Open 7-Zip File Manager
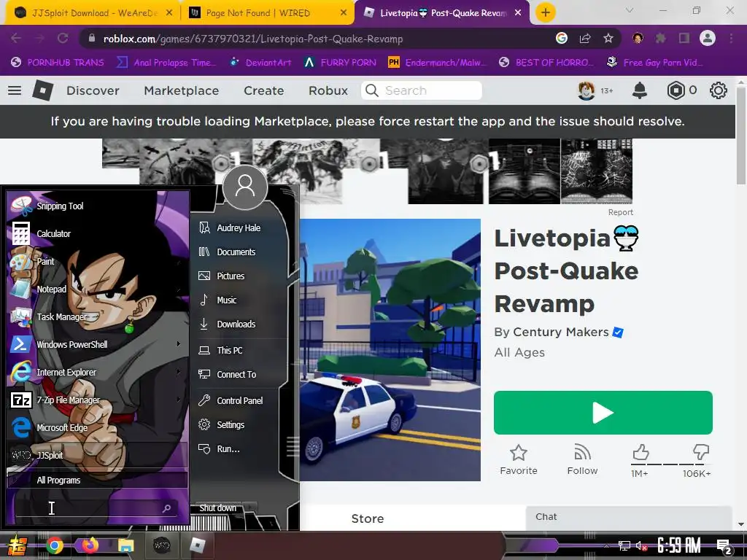Viewport: 747px width, 560px height. click(98, 400)
